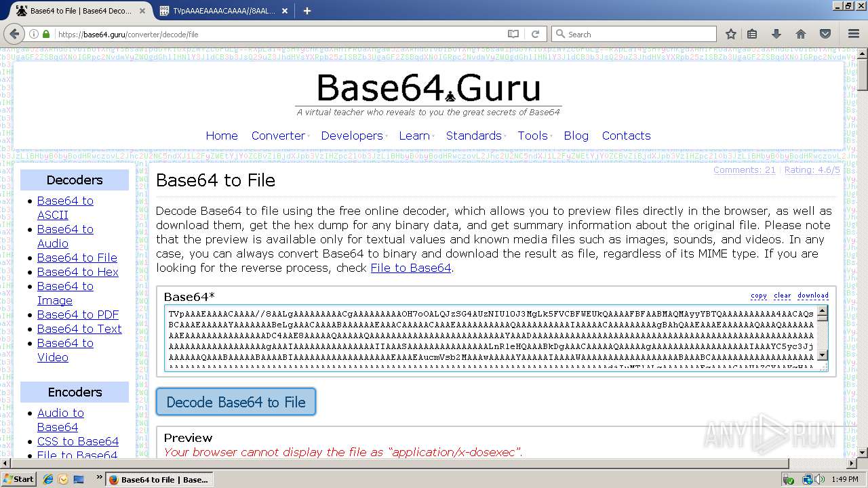Bookmark this page with the star icon
This screenshot has width=868, height=488.
coord(731,34)
